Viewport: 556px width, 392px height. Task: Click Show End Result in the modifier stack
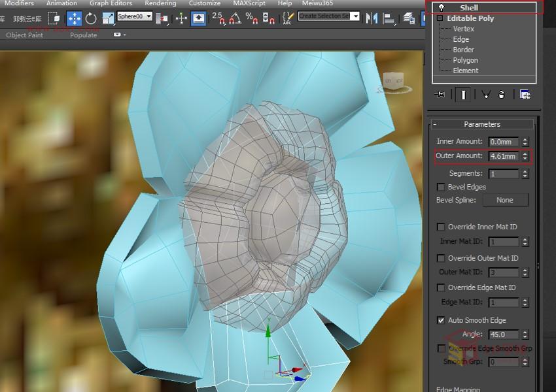click(464, 95)
